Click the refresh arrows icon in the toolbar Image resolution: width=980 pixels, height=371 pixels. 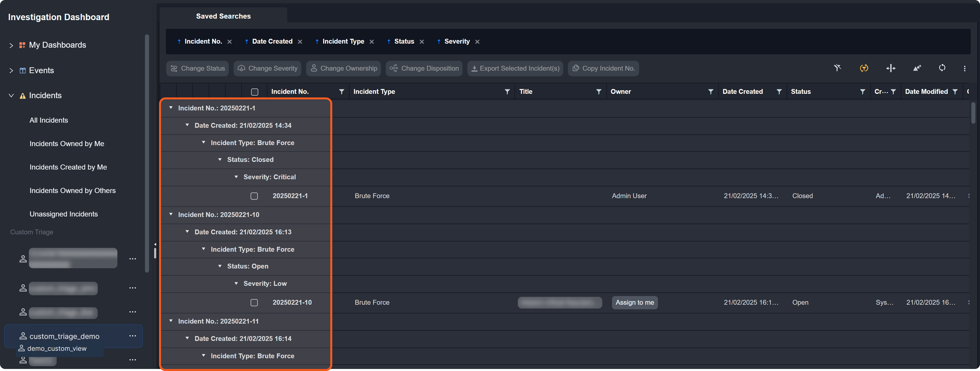click(942, 68)
